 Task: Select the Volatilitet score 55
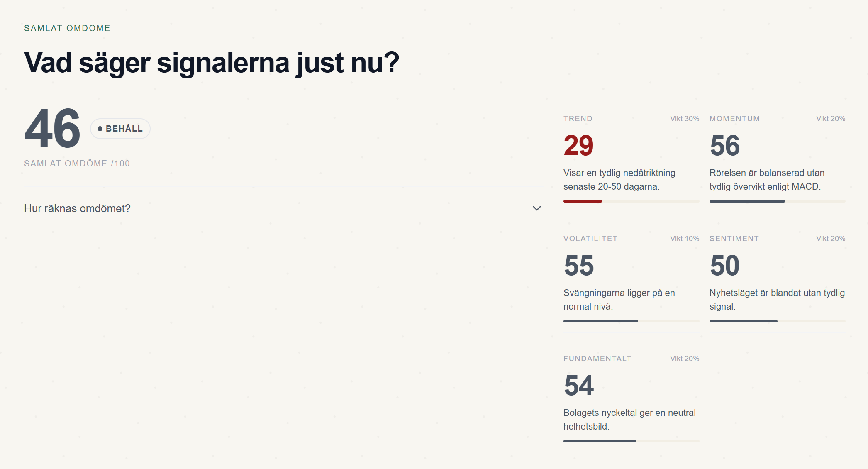579,266
